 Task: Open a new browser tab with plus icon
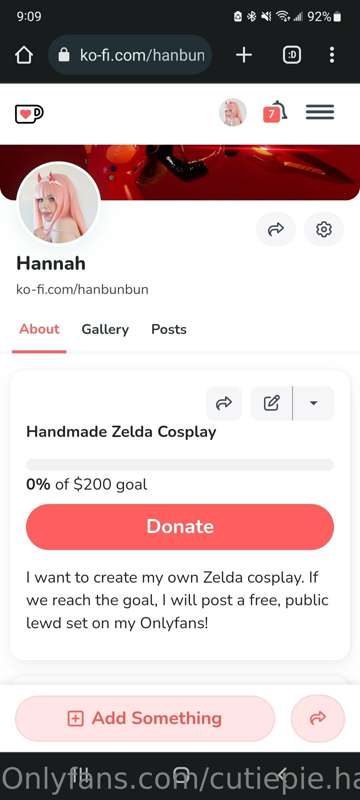pos(244,55)
